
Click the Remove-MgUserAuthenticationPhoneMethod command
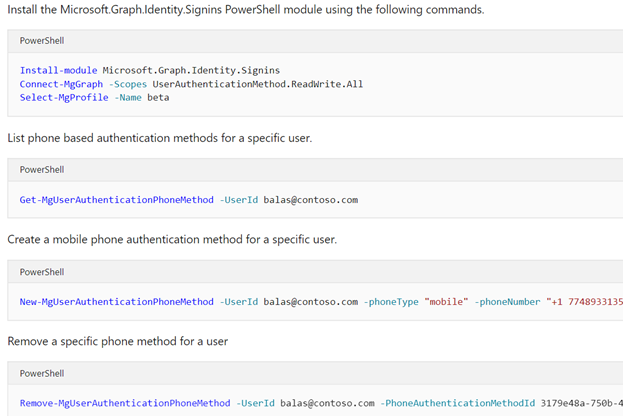coord(125,403)
